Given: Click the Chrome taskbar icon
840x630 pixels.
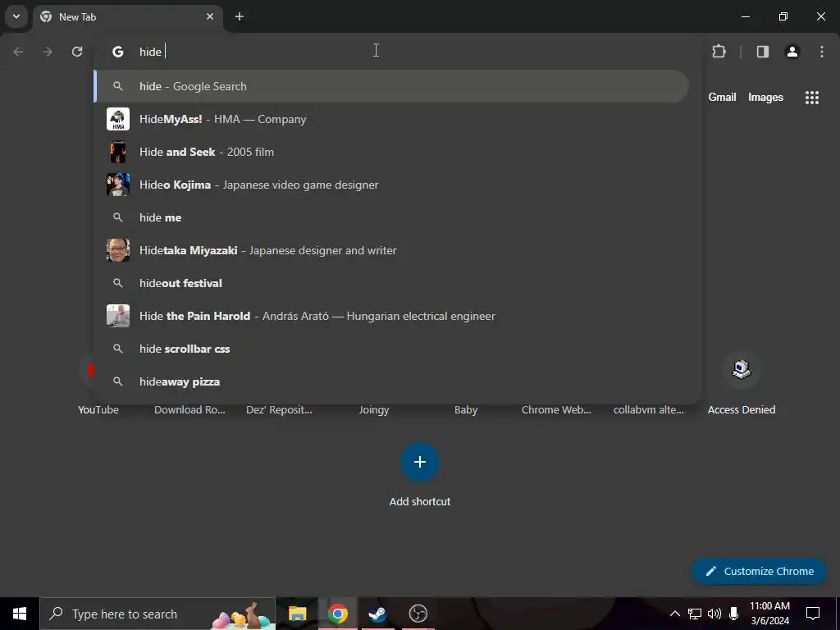Looking at the screenshot, I should [337, 614].
